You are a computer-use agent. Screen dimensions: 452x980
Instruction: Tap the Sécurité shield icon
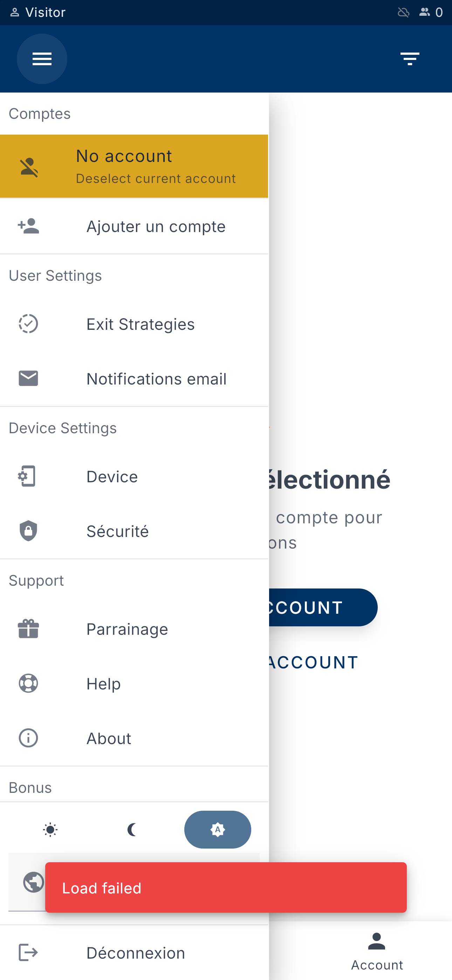28,531
